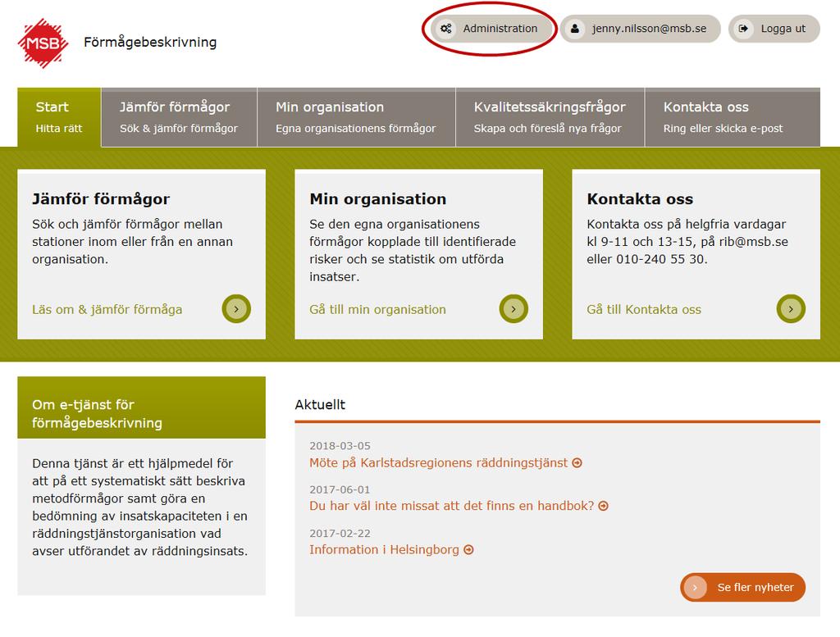Click the date 2017-02-22
The width and height of the screenshot is (840, 637).
coord(340,534)
